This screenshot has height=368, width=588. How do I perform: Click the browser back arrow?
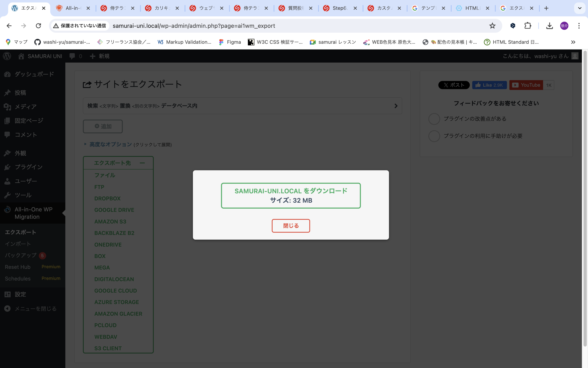click(x=9, y=26)
